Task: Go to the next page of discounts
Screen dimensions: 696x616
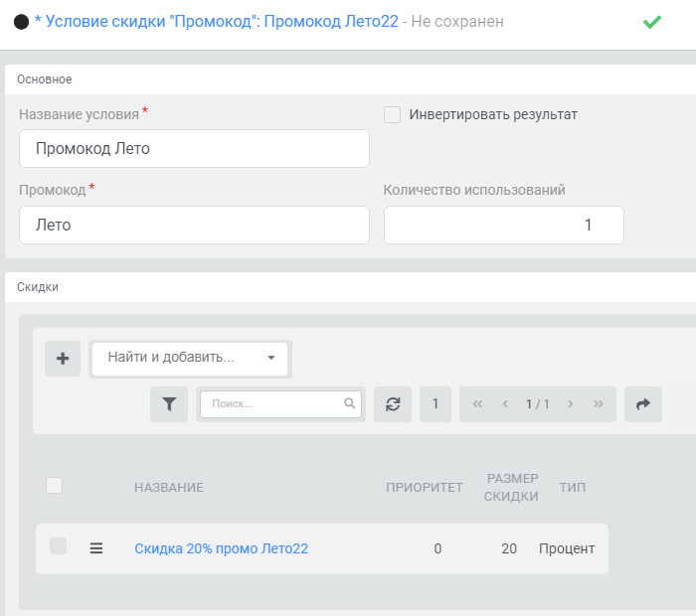Action: [x=571, y=404]
